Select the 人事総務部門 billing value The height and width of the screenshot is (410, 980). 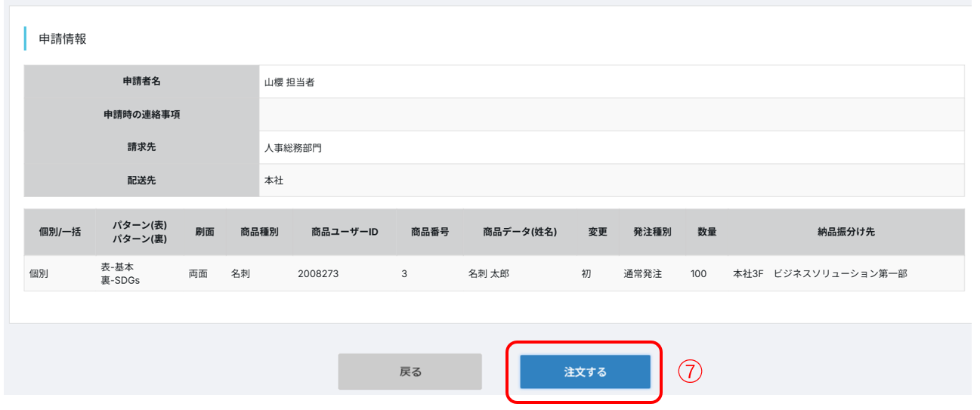(x=293, y=148)
